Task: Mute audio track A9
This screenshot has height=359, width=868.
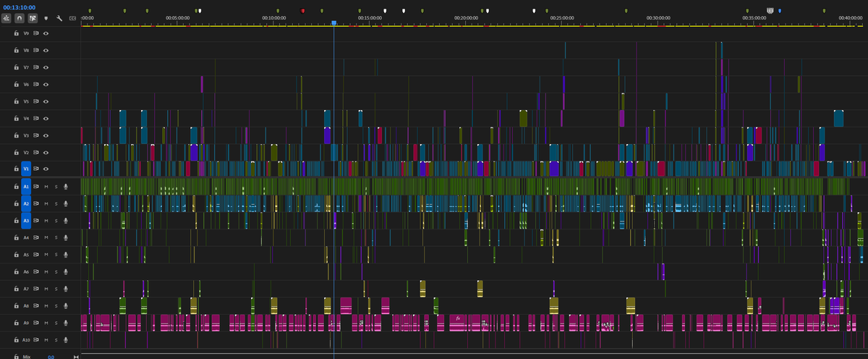Action: point(46,323)
